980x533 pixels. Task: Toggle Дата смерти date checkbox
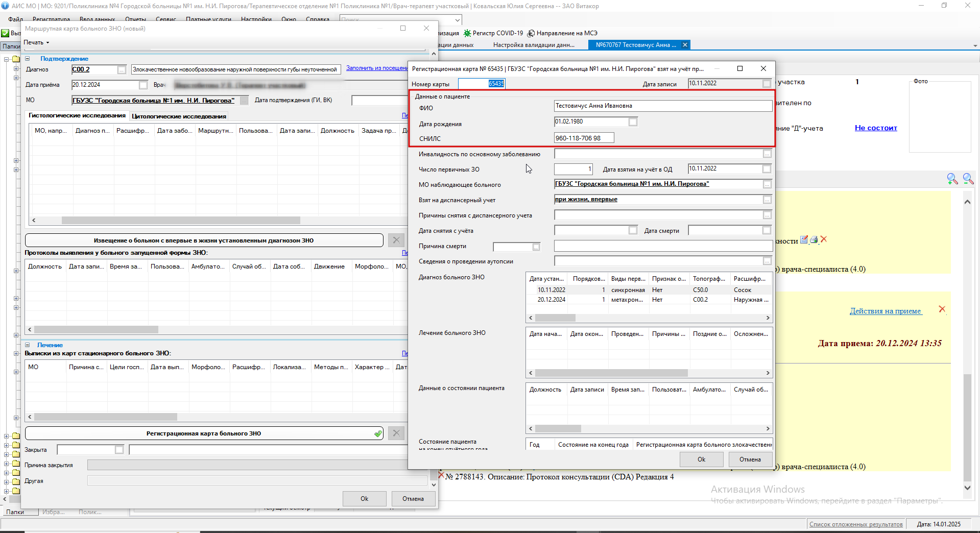(767, 230)
